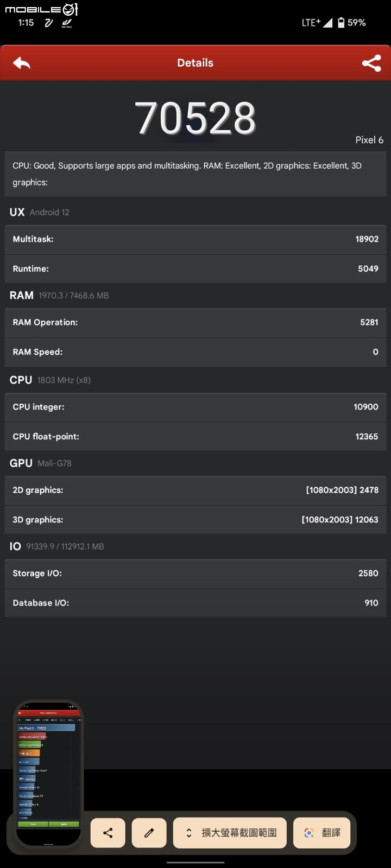Select the RAM Operation row
Image resolution: width=391 pixels, height=868 pixels.
[x=195, y=323]
